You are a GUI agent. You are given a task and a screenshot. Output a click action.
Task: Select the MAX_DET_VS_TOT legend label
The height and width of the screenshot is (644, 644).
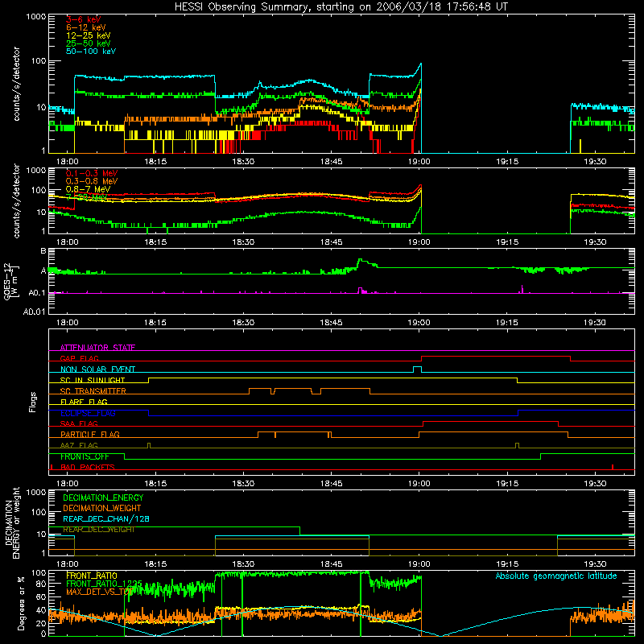tap(100, 592)
